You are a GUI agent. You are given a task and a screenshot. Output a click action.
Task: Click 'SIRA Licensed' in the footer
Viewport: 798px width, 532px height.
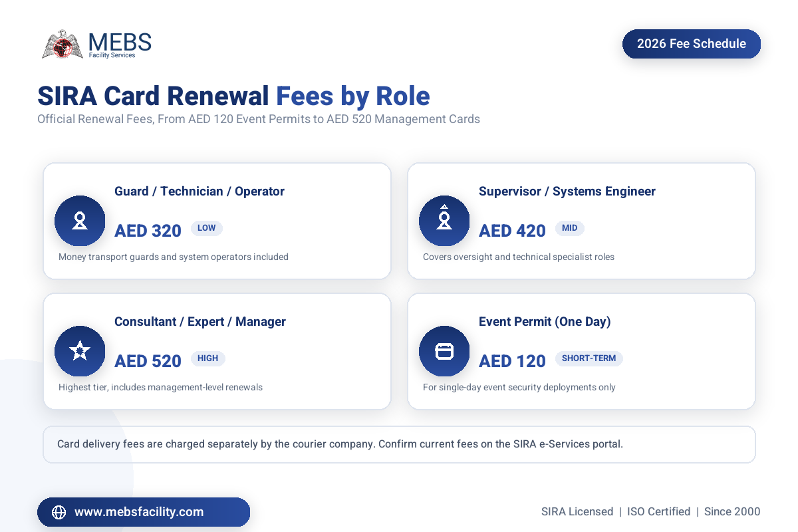point(577,512)
